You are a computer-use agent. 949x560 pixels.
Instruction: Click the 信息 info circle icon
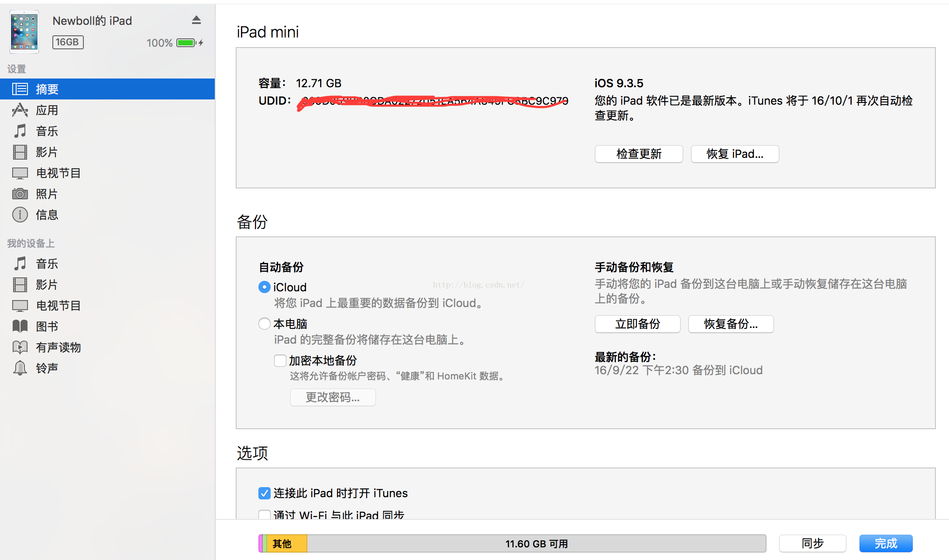click(20, 215)
